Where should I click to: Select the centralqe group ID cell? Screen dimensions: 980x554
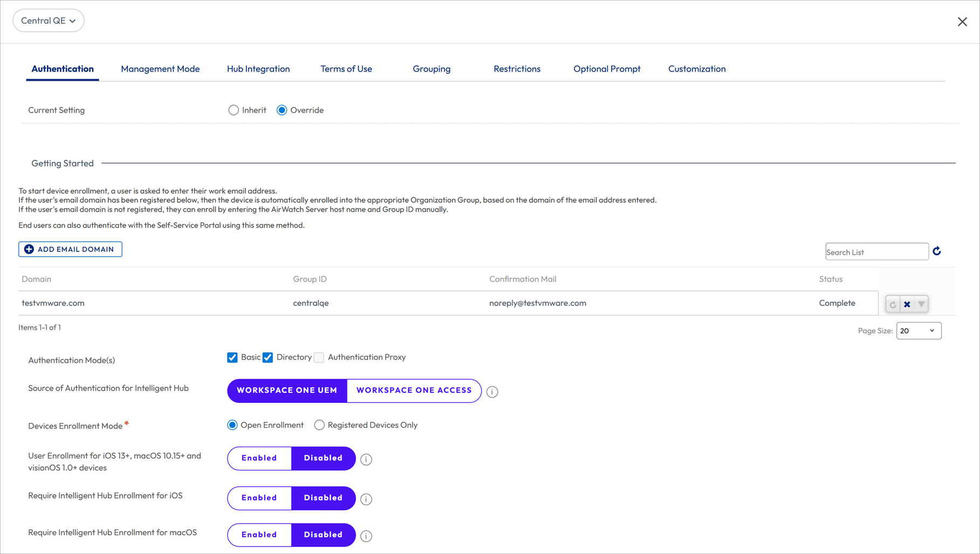311,303
